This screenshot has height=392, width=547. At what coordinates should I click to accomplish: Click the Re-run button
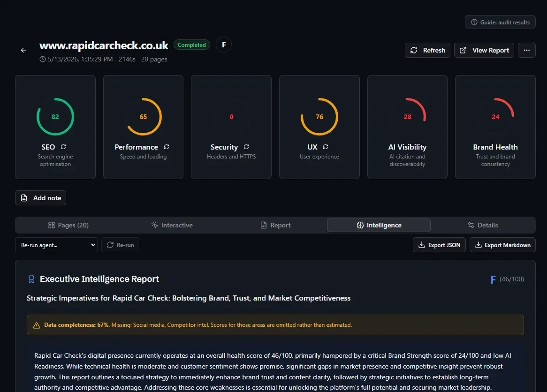(121, 245)
